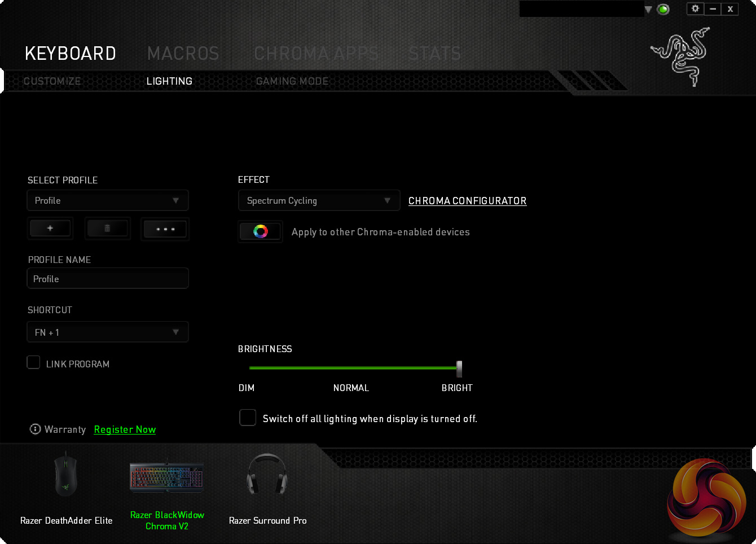756x544 pixels.
Task: Close the Synapse window
Action: (730, 9)
